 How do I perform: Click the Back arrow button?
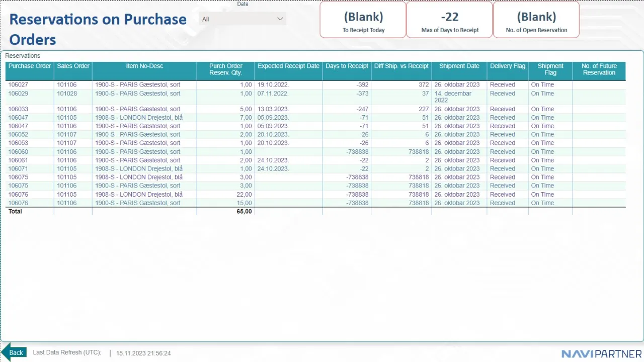coord(14,352)
